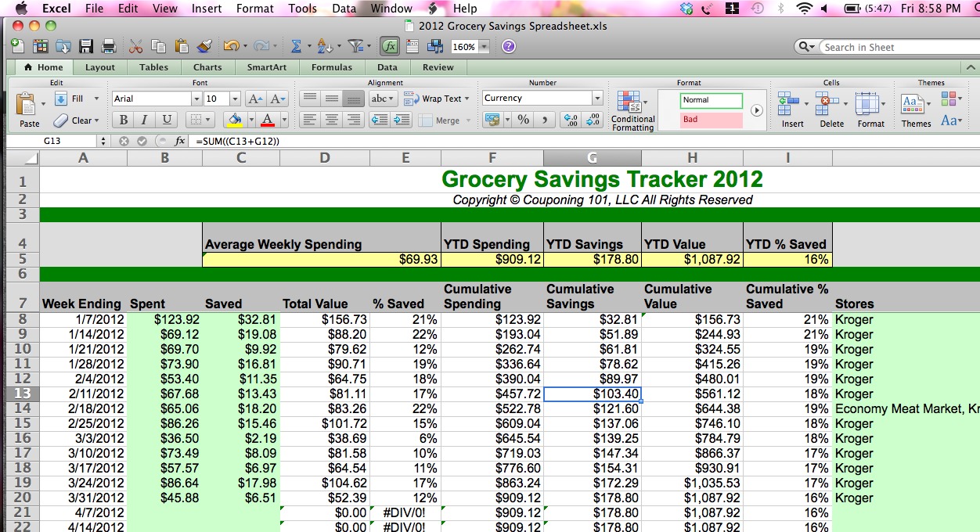Image resolution: width=980 pixels, height=532 pixels.
Task: Apply percent style to the cell
Action: click(523, 120)
